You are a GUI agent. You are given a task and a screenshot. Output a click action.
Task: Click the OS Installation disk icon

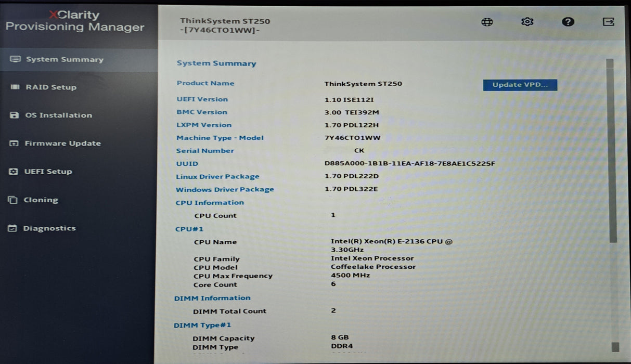15,115
